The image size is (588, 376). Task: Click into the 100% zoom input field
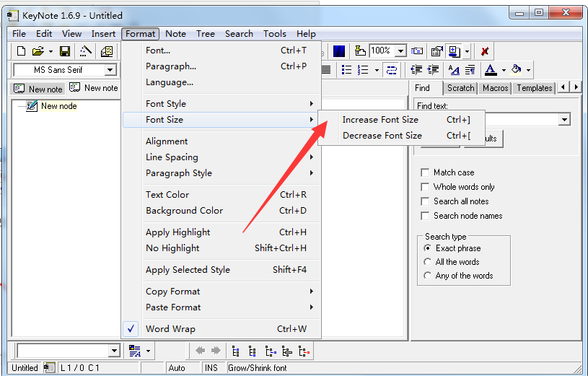point(382,51)
